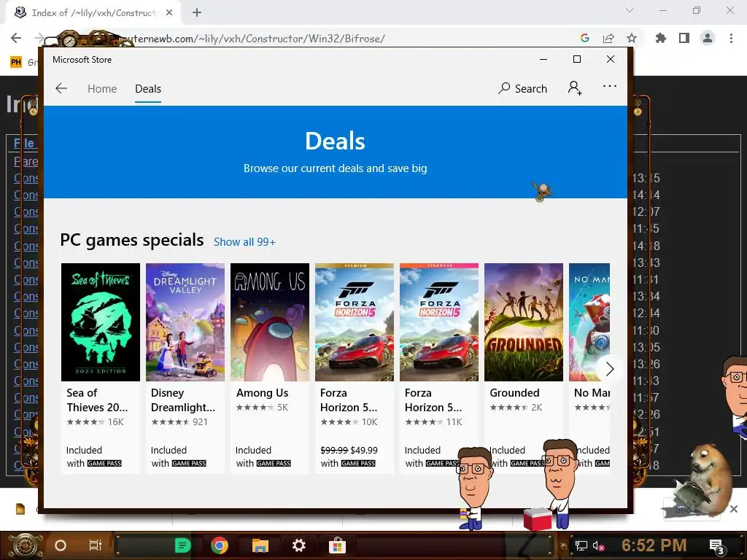Image resolution: width=747 pixels, height=560 pixels.
Task: Toggle Chrome side panel icon
Action: [x=684, y=38]
